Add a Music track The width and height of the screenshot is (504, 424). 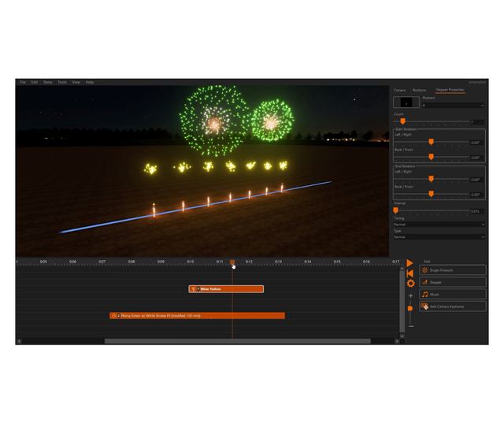(452, 294)
